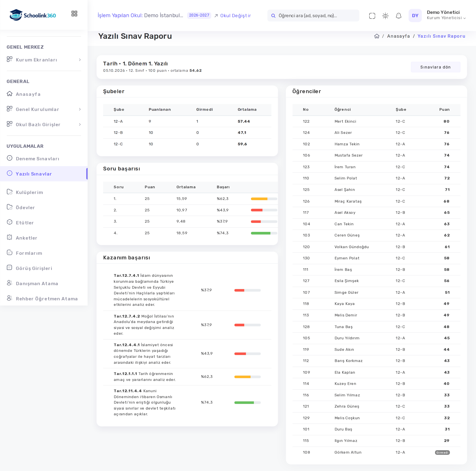476x471 pixels.
Task: Click the Anasayfa house icon in sidebar
Action: (x=10, y=94)
